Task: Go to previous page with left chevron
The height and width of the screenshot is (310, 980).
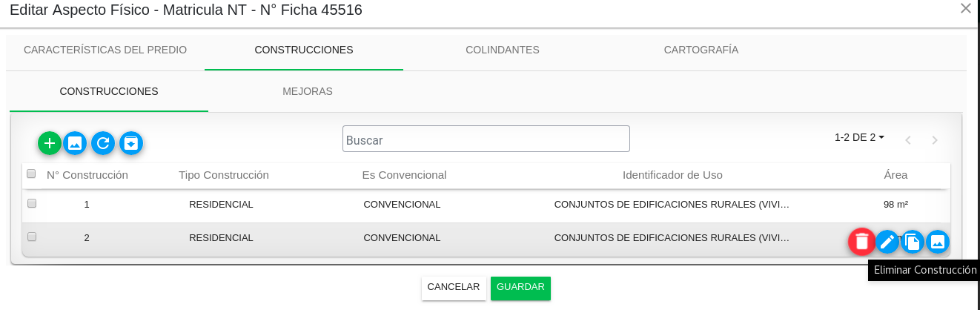Action: click(x=907, y=140)
